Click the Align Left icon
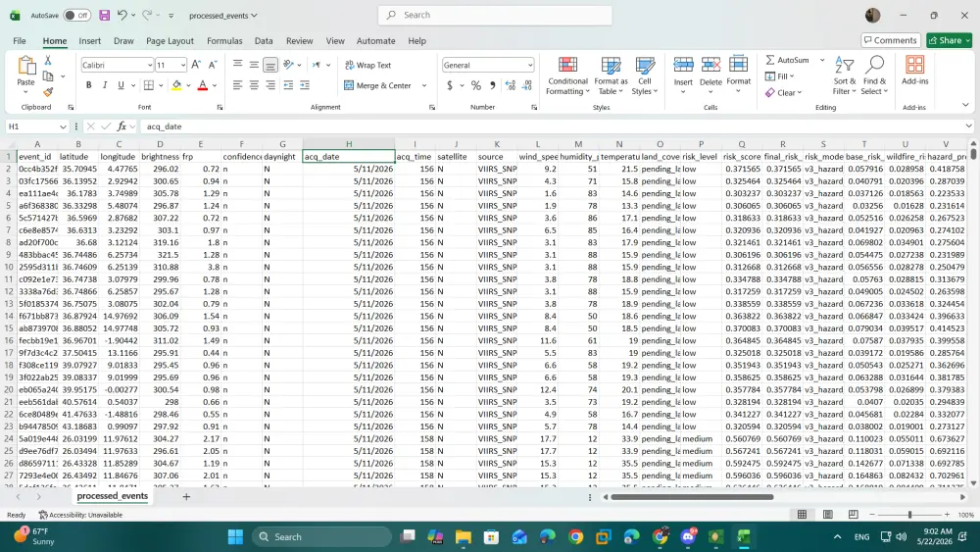Viewport: 980px width, 552px height. [x=237, y=85]
